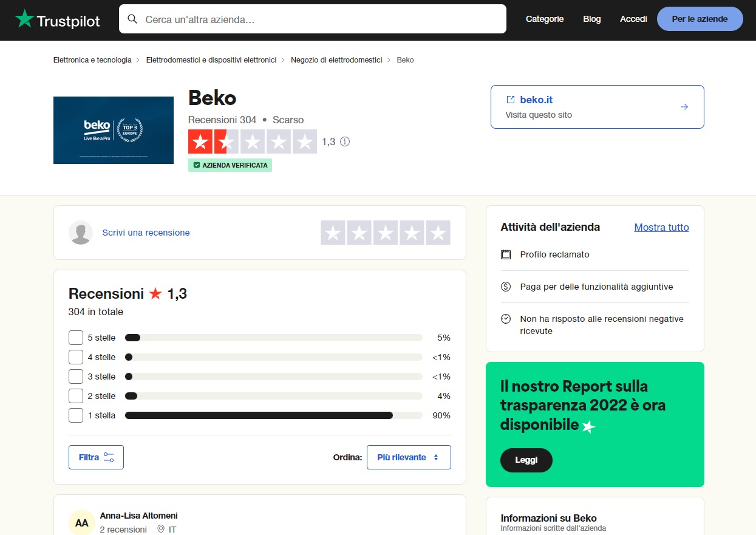Viewport: 756px width, 535px height.
Task: Click the Leggi button
Action: pyautogui.click(x=526, y=460)
